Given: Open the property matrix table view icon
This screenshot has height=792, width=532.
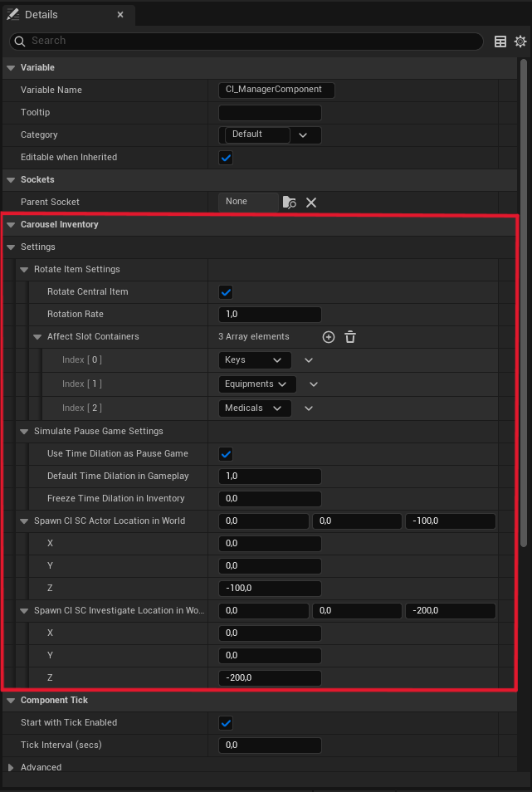Looking at the screenshot, I should (x=500, y=42).
